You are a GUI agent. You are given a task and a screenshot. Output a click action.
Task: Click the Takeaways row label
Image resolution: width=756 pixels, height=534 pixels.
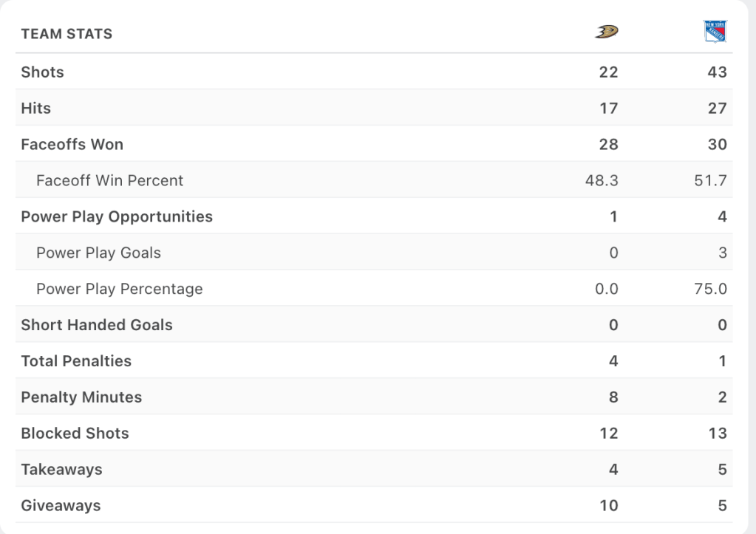pyautogui.click(x=61, y=470)
